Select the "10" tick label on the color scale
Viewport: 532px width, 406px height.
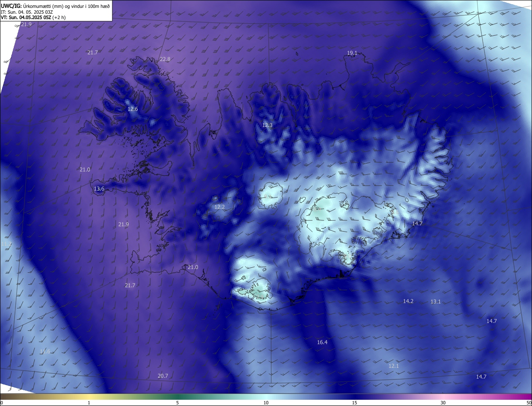266,403
